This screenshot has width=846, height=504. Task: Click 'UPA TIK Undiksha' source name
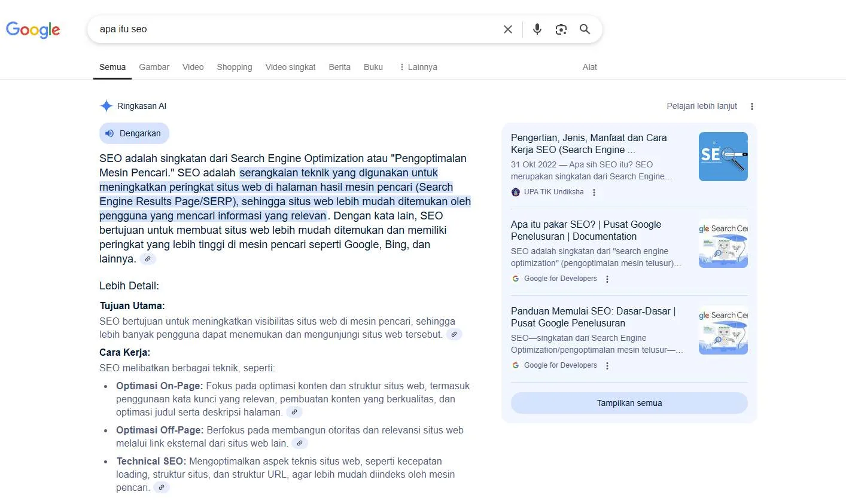(554, 192)
